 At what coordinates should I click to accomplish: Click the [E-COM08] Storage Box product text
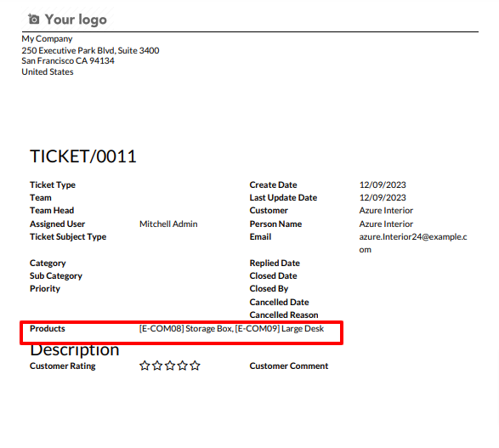pos(185,329)
